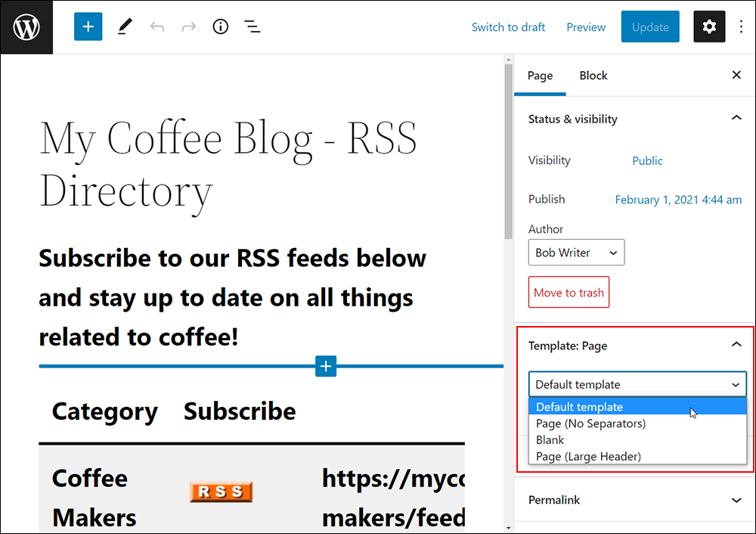
Task: Click the editor scrollbar up arrow
Action: tap(508, 59)
